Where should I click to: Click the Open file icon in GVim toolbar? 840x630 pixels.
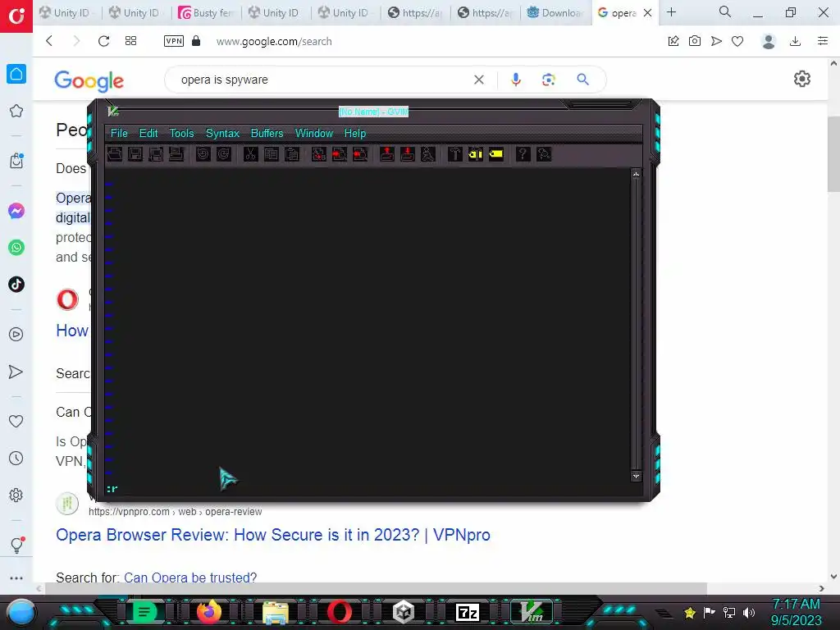[115, 154]
